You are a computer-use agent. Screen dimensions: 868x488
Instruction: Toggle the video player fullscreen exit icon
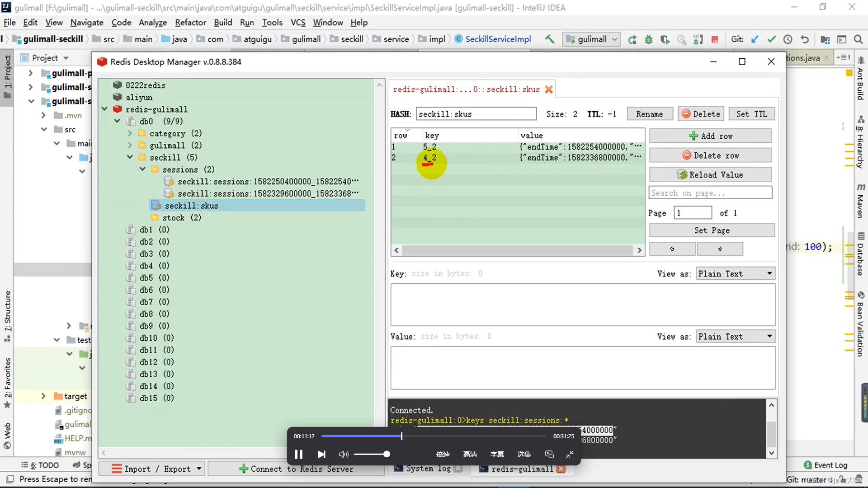(x=570, y=454)
